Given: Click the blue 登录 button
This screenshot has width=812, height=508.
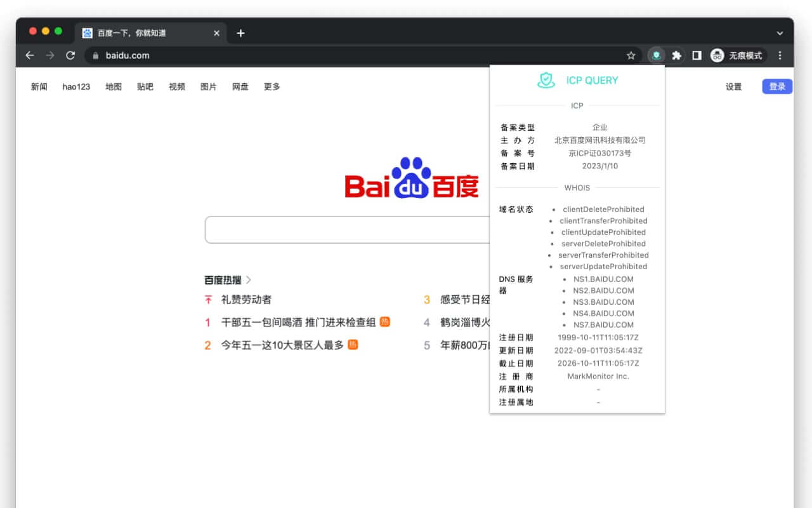Looking at the screenshot, I should [x=776, y=86].
